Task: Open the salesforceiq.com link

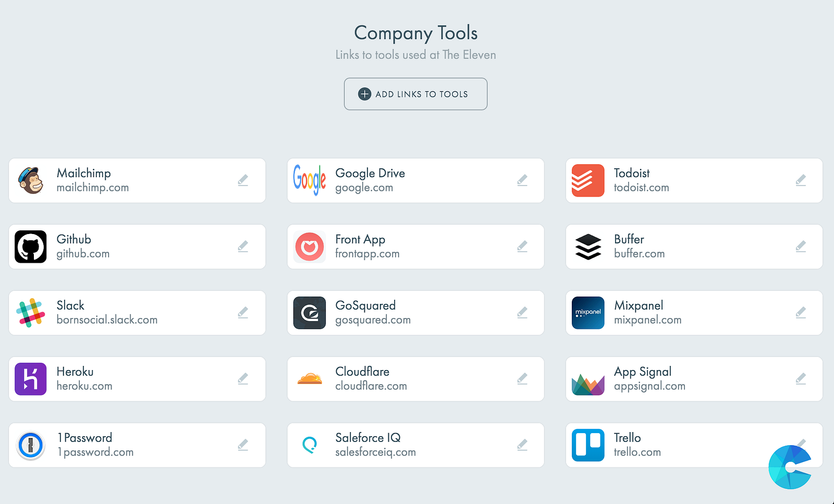Action: tap(375, 452)
